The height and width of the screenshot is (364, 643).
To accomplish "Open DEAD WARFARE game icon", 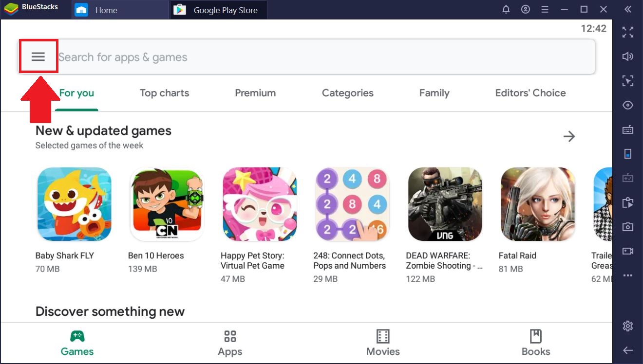I will tap(445, 204).
